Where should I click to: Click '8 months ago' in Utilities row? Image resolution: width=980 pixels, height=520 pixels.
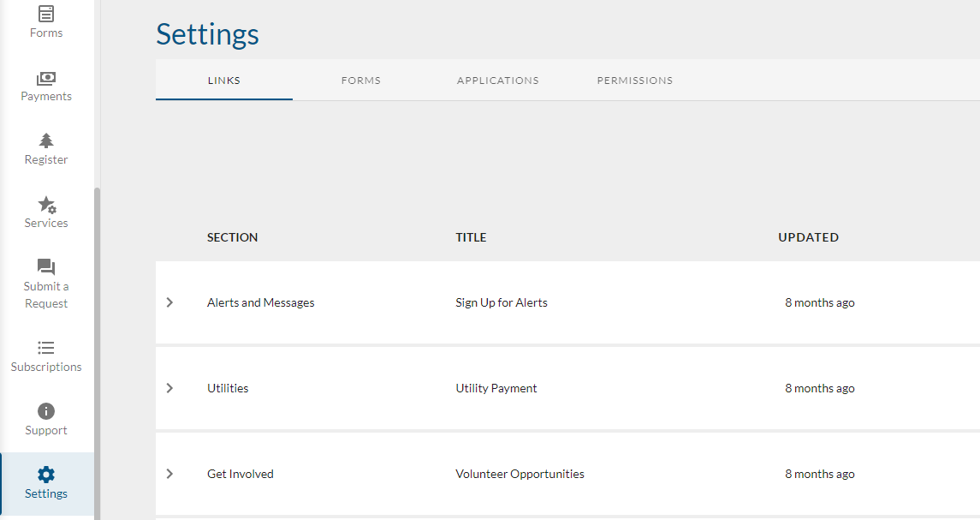[x=819, y=388]
